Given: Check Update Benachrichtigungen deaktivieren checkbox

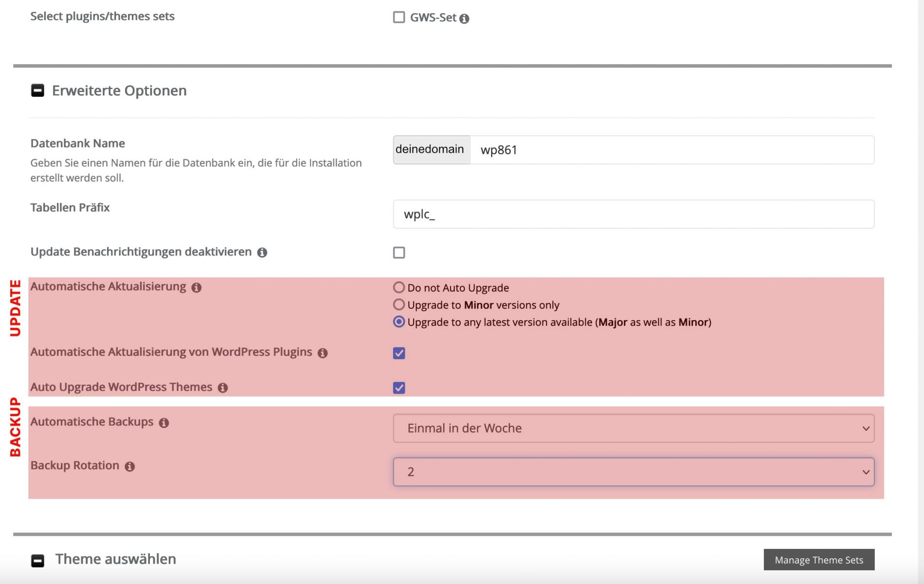Looking at the screenshot, I should [x=399, y=253].
